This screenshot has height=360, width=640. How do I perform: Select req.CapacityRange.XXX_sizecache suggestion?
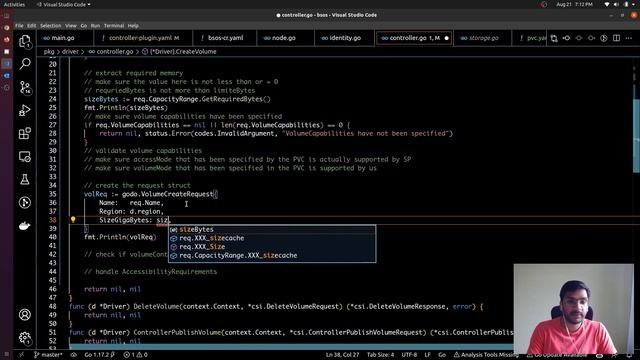(272, 255)
